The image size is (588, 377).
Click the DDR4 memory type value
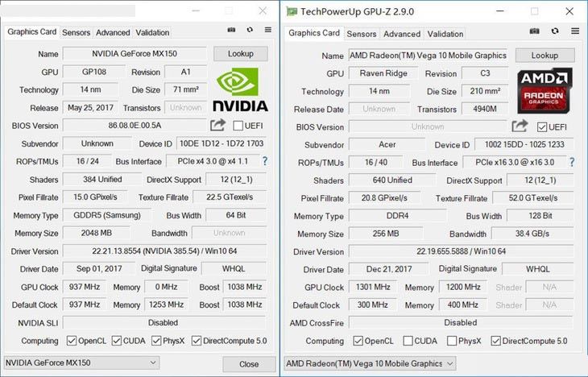397,216
